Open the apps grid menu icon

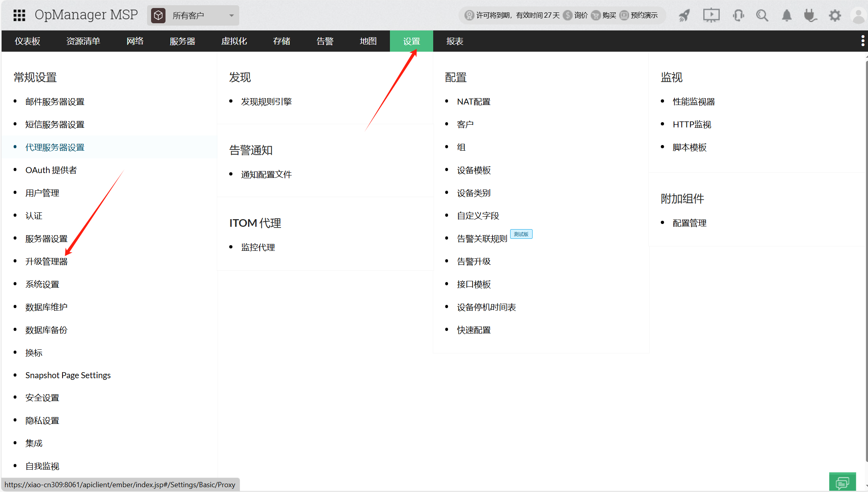pyautogui.click(x=19, y=15)
